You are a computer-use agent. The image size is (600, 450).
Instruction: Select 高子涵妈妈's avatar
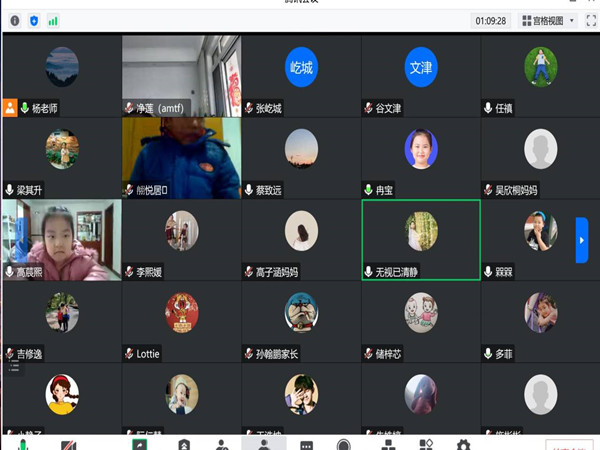301,231
